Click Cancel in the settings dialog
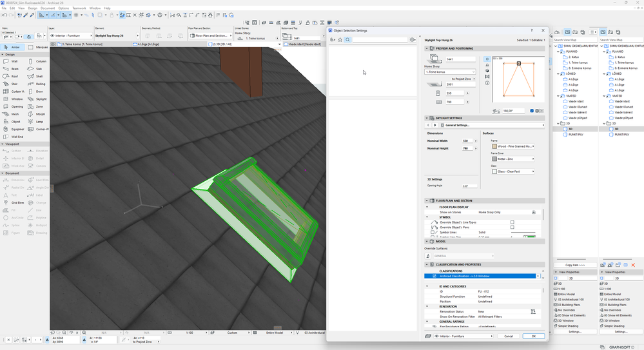The width and height of the screenshot is (644, 350). click(x=509, y=336)
